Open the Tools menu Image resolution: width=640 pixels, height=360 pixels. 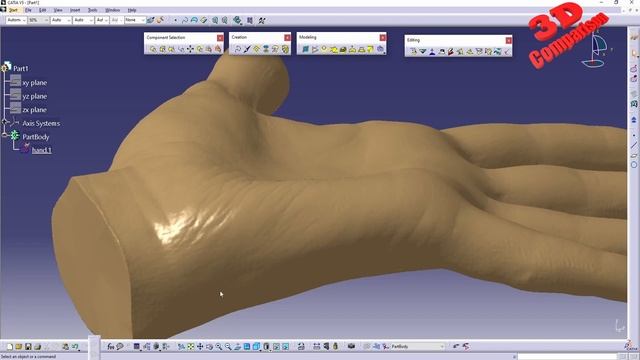pyautogui.click(x=93, y=10)
